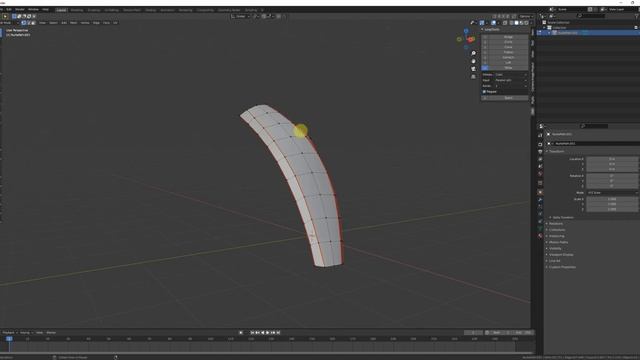The height and width of the screenshot is (360, 640).
Task: Jump to timeline end frame
Action: coord(278,333)
